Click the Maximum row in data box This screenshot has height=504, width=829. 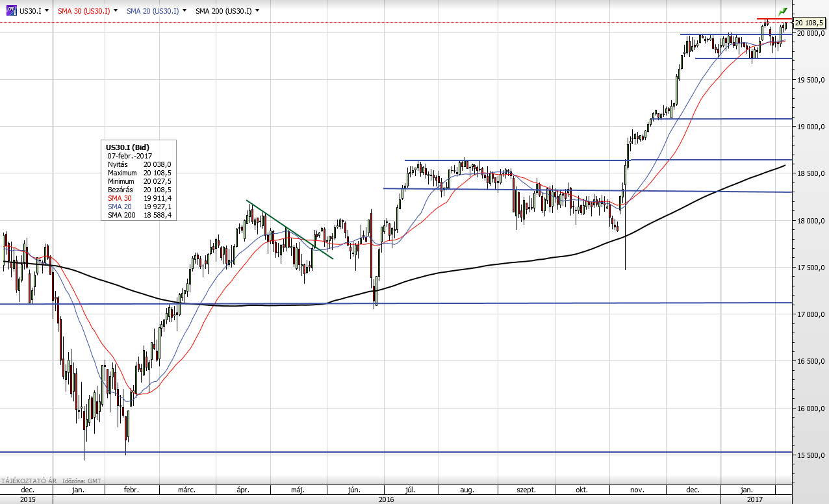[140, 173]
